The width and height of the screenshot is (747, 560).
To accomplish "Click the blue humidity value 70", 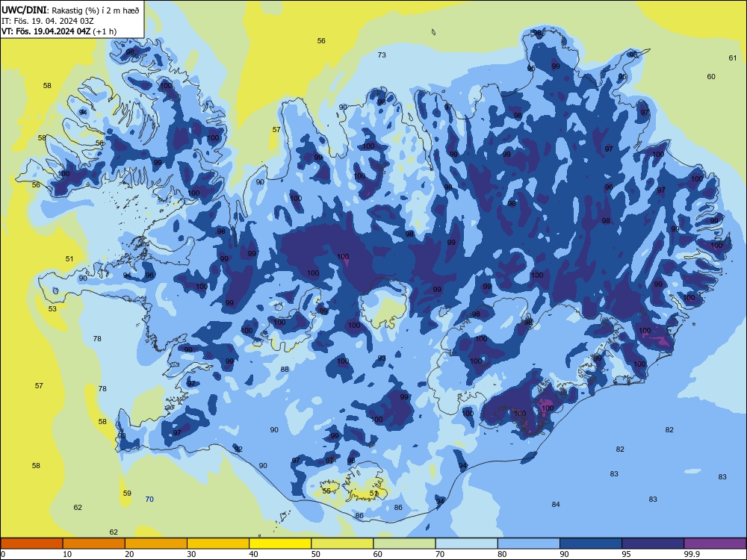I will click(x=149, y=499).
